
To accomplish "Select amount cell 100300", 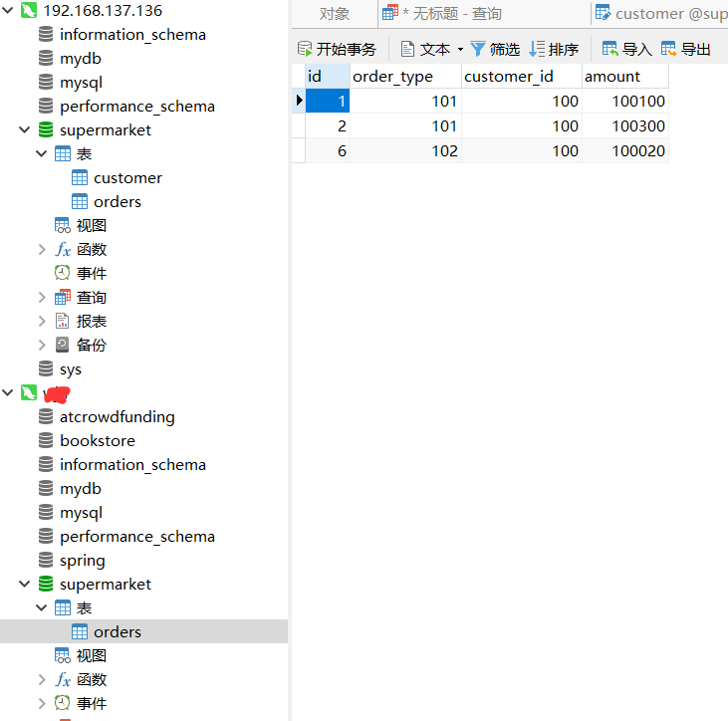I will [625, 125].
